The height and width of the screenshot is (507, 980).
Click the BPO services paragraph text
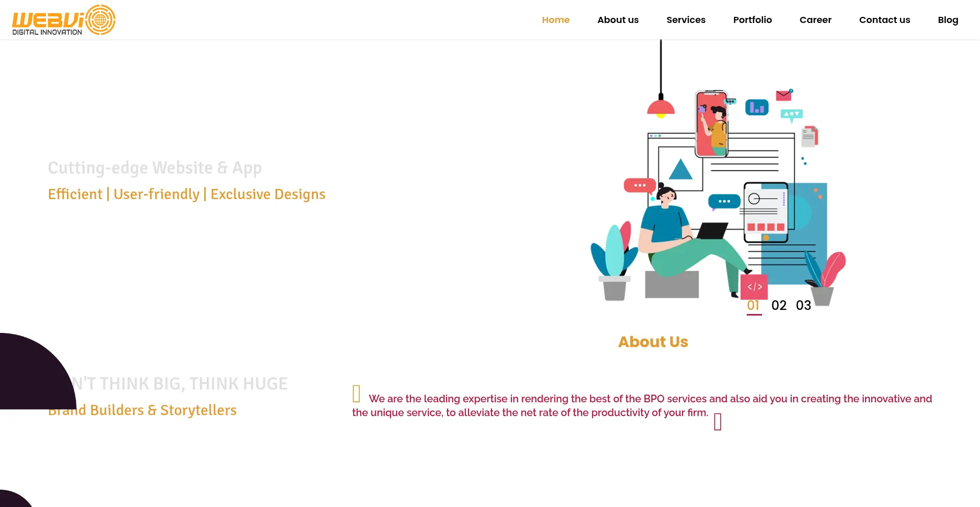(642, 405)
